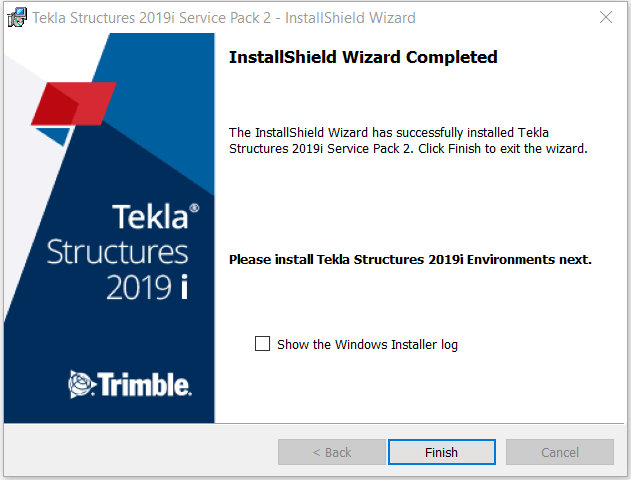This screenshot has height=480, width=631.
Task: Click the Please install Environments next notice
Action: click(x=410, y=260)
